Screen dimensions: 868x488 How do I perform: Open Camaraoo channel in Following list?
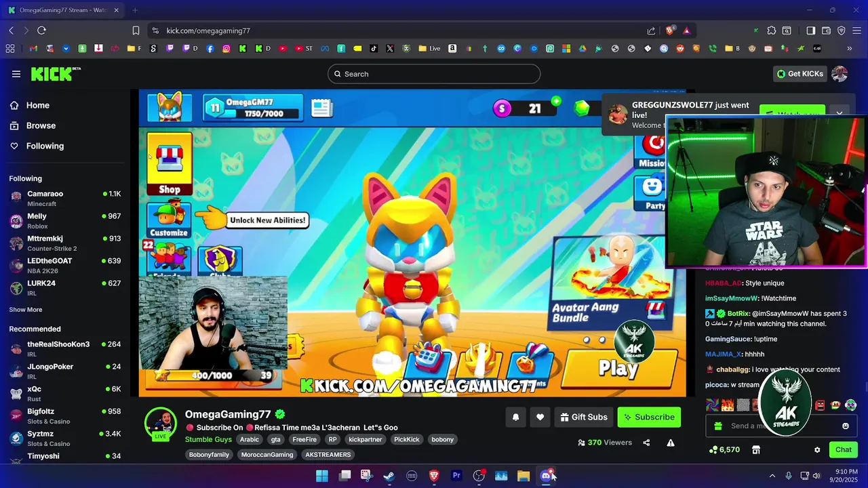coord(65,199)
